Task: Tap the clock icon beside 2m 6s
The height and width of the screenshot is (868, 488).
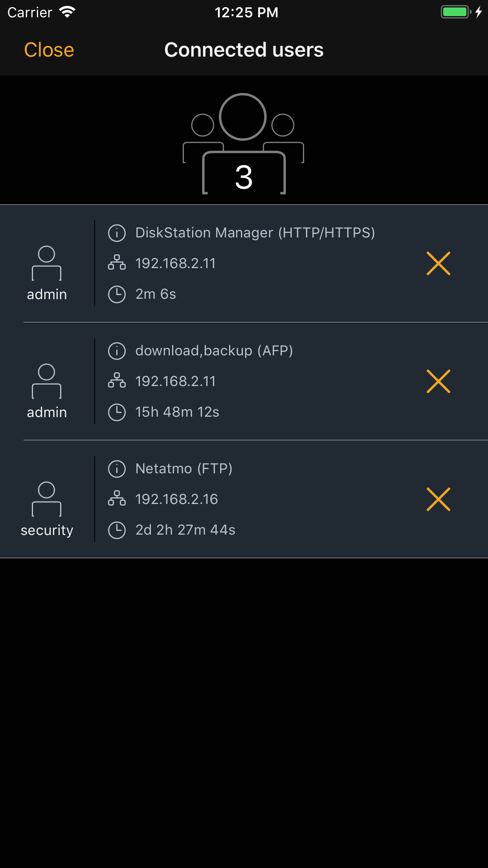Action: (x=117, y=294)
